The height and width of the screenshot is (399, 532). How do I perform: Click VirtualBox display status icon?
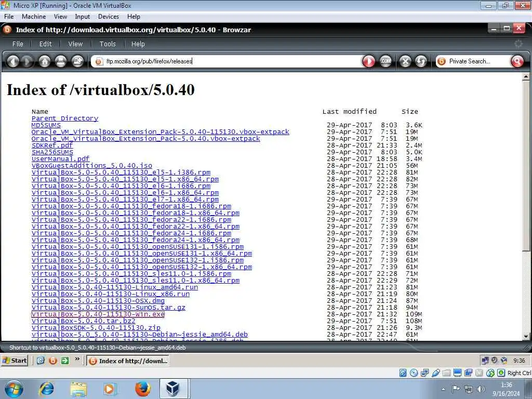click(457, 373)
